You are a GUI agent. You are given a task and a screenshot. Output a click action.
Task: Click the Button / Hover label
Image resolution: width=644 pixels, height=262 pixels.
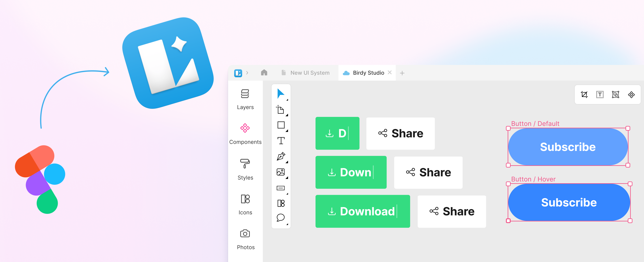click(x=533, y=179)
